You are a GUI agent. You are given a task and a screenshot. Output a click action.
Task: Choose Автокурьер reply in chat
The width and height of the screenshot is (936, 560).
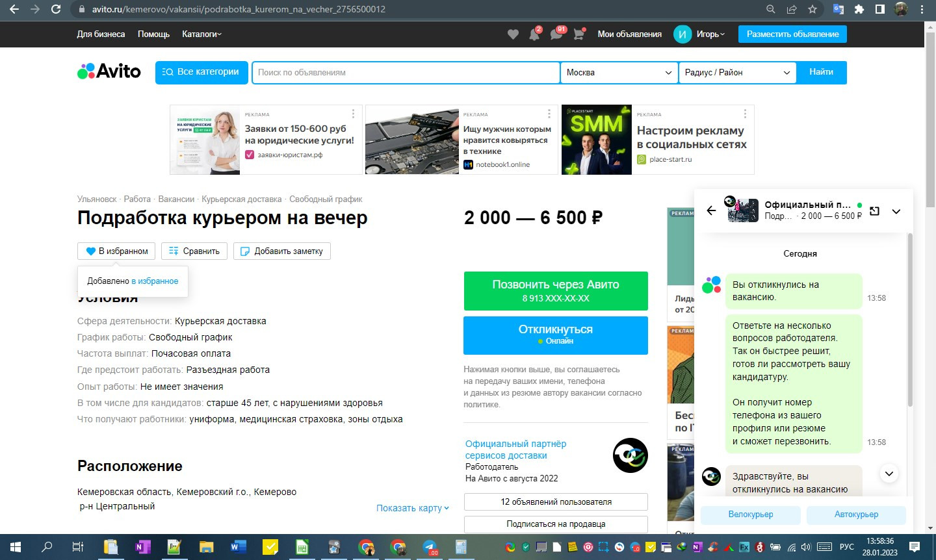856,515
